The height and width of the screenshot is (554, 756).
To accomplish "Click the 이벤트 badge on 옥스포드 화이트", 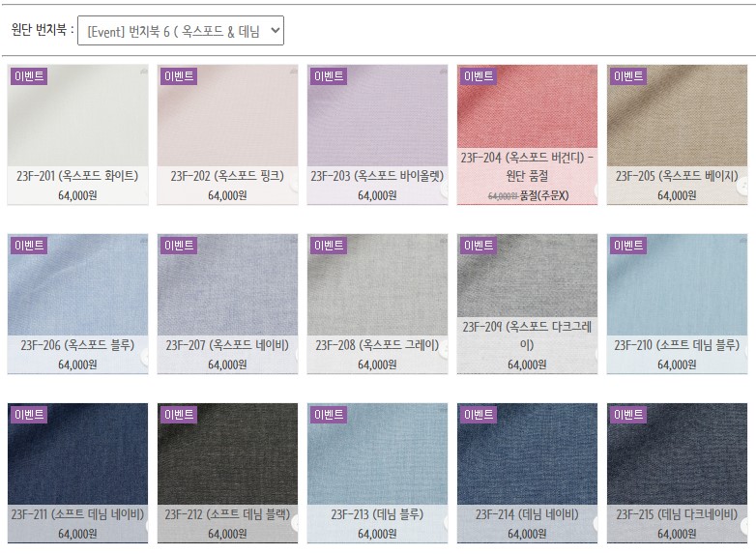I will coord(29,75).
